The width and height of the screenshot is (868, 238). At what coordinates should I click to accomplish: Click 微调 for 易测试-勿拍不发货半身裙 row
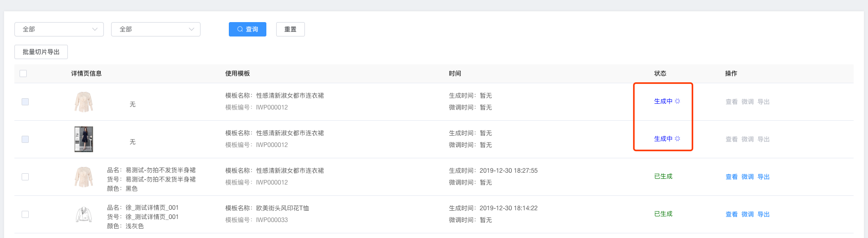(748, 177)
